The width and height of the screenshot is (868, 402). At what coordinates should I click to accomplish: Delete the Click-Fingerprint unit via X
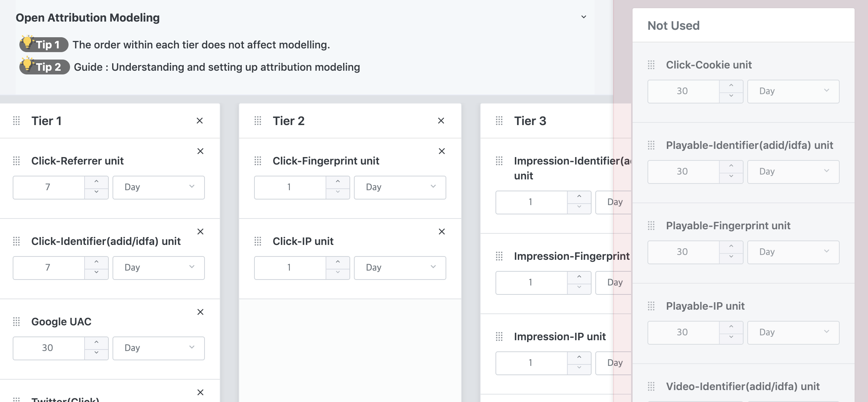click(x=442, y=151)
